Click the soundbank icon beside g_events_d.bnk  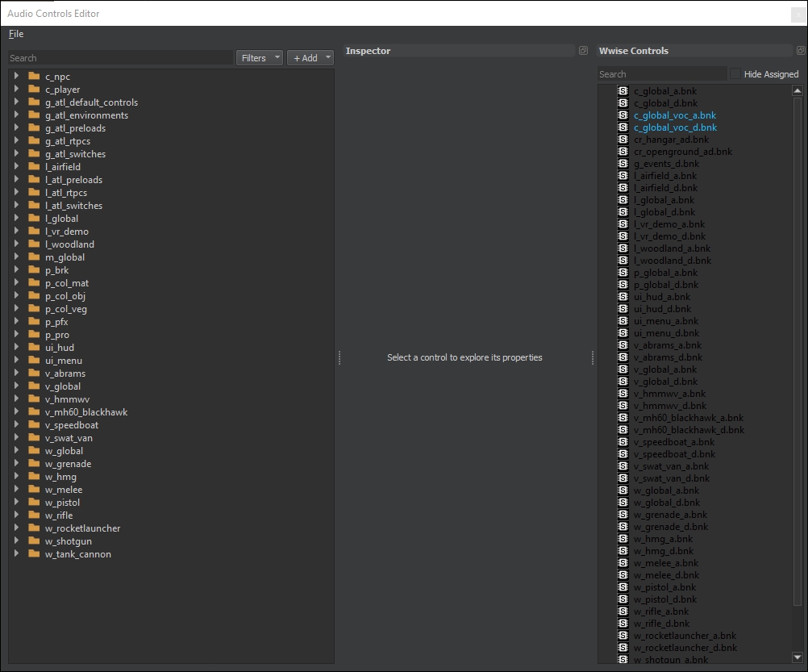[x=623, y=164]
